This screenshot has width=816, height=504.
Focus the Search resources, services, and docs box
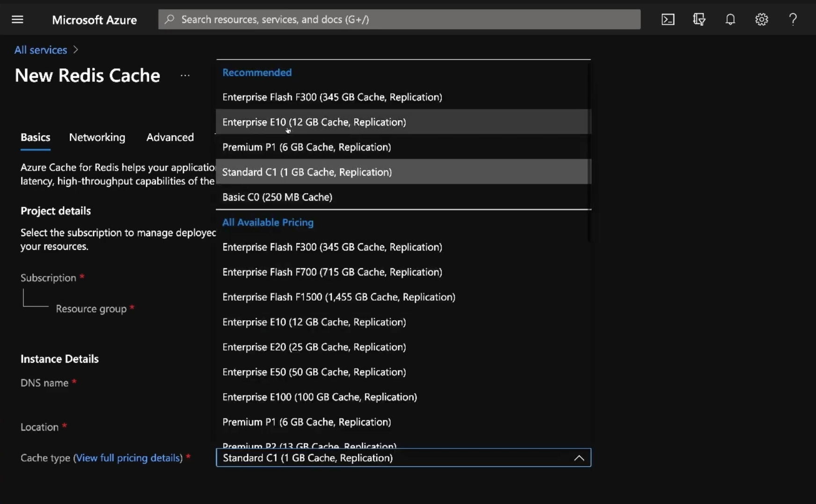(x=399, y=19)
